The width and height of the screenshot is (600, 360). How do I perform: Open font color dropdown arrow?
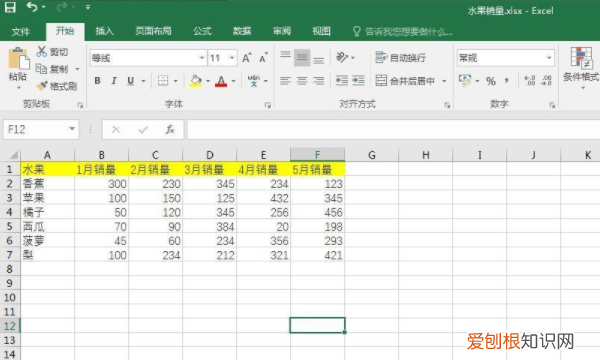pos(233,81)
